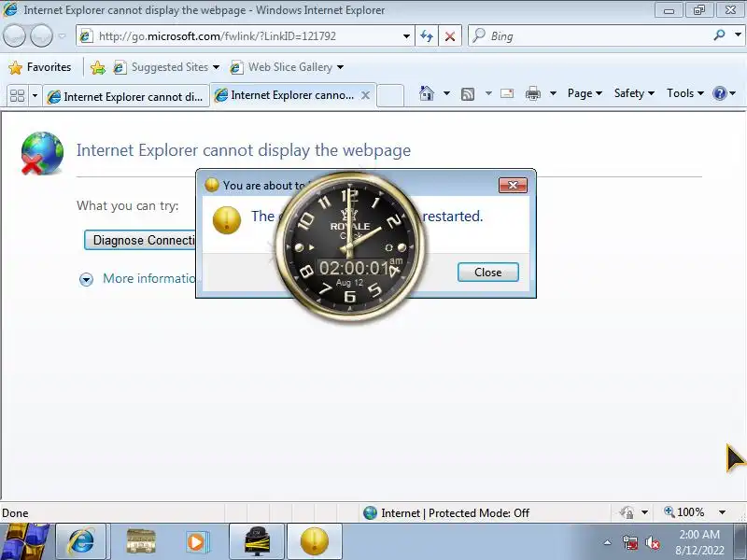
Task: Click the Home page icon
Action: (x=427, y=93)
